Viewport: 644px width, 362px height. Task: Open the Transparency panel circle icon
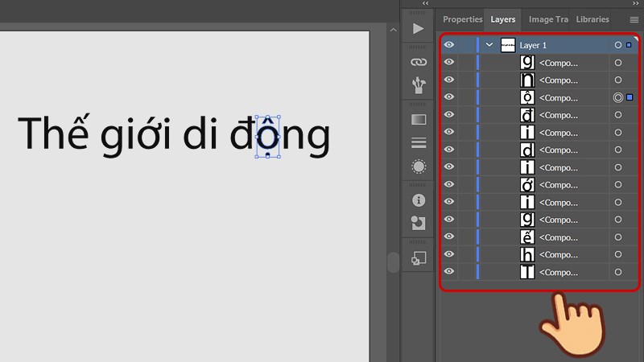click(419, 167)
